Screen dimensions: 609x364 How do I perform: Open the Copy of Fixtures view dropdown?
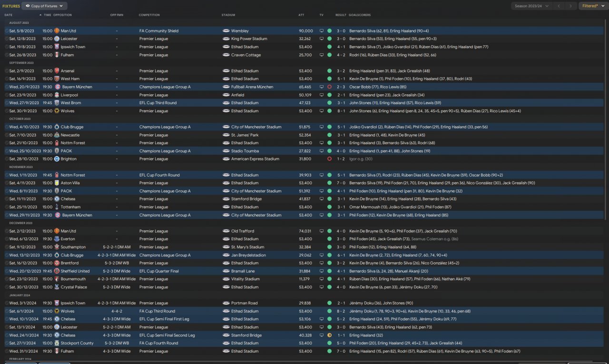point(45,6)
